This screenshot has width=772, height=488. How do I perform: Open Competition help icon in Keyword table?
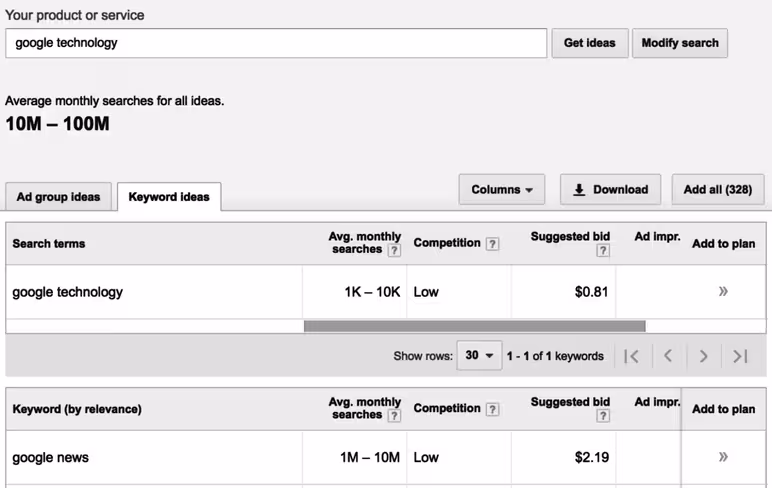(492, 409)
